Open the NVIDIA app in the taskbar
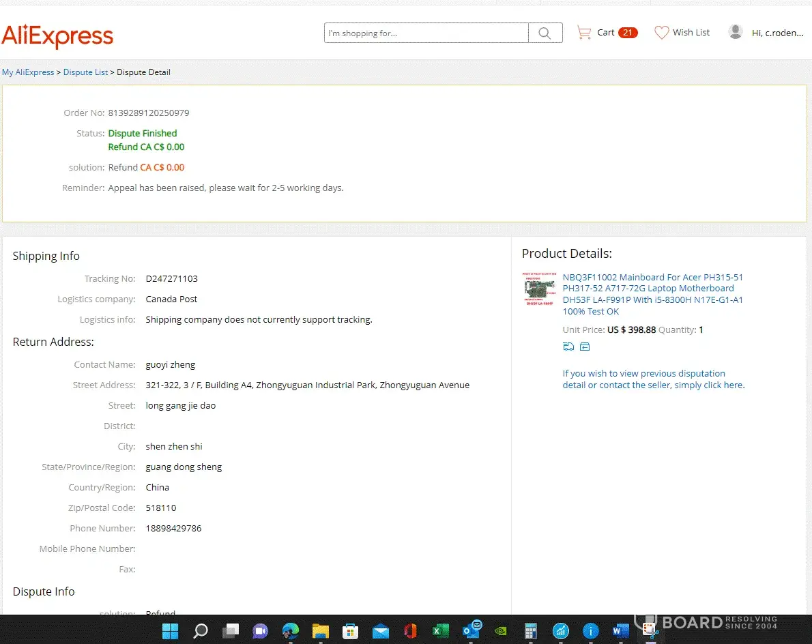812x644 pixels. [x=500, y=630]
